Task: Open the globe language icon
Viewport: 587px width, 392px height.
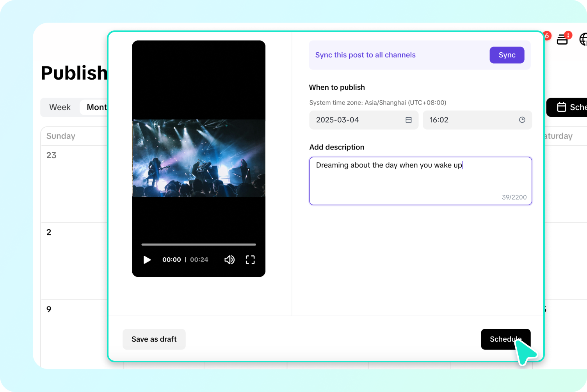Action: pos(583,39)
